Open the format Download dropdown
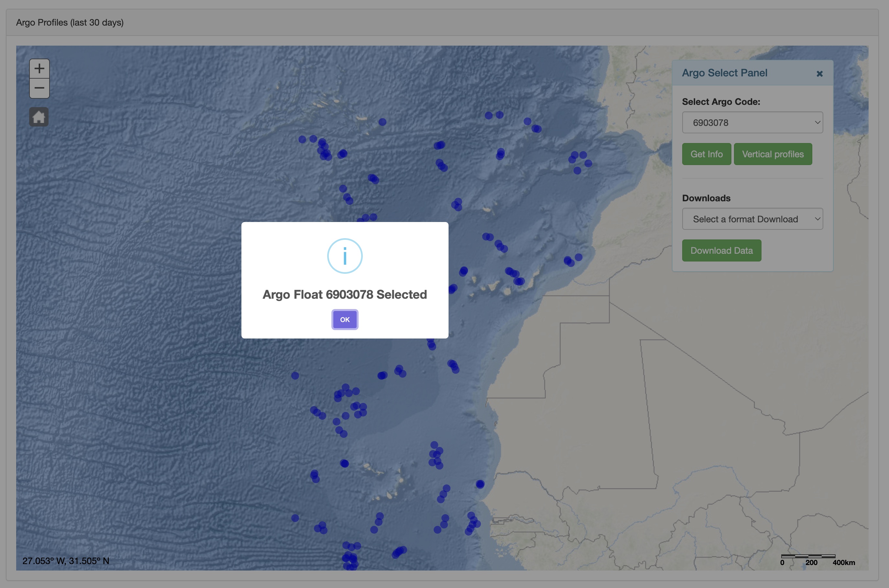 point(752,219)
